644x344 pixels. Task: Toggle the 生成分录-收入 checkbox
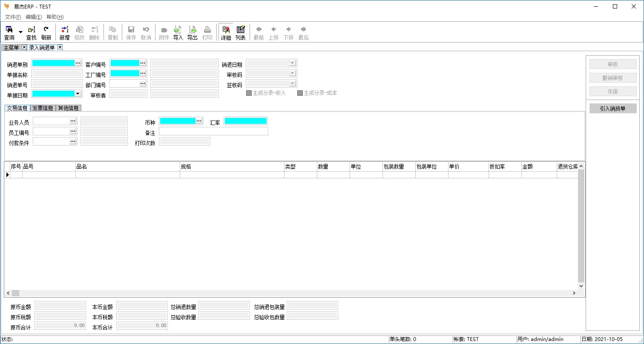coord(249,93)
